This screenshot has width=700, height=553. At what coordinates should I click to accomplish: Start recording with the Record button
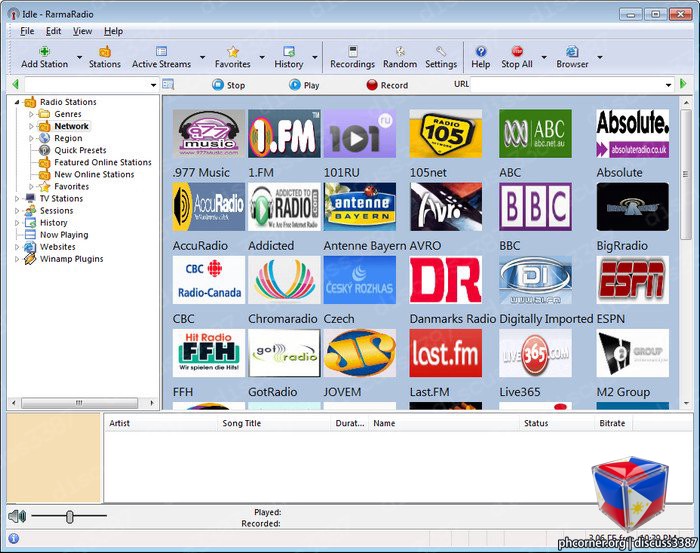click(387, 85)
